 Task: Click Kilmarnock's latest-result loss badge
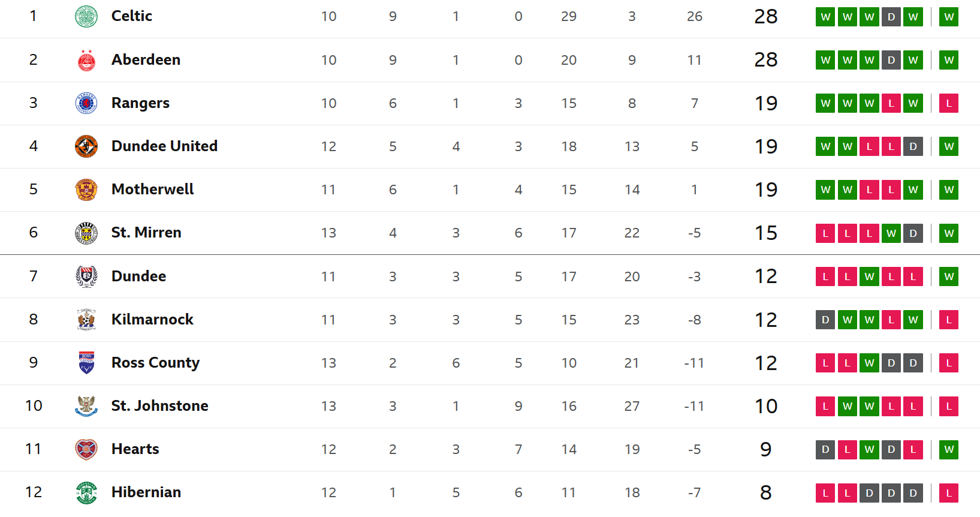click(949, 320)
